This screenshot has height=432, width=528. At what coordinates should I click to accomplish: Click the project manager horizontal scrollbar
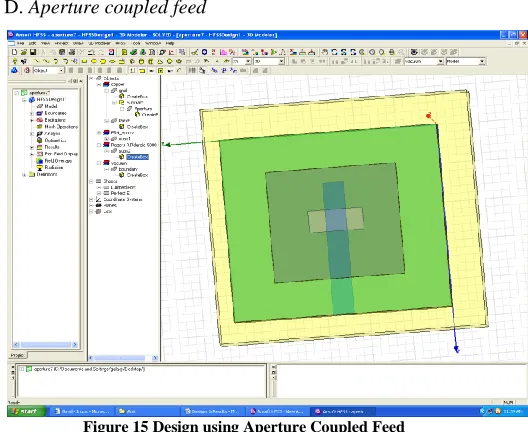click(46, 344)
